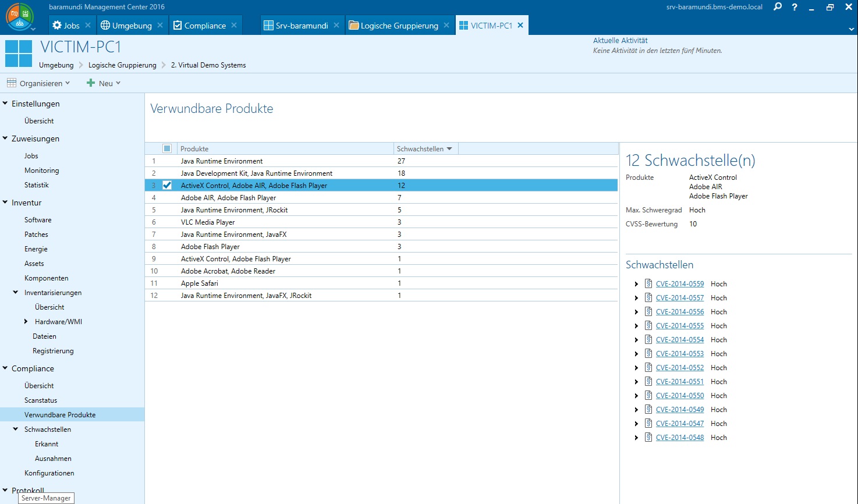Expand details arrow for CVE-2014-0548
The height and width of the screenshot is (504, 858).
tap(636, 438)
